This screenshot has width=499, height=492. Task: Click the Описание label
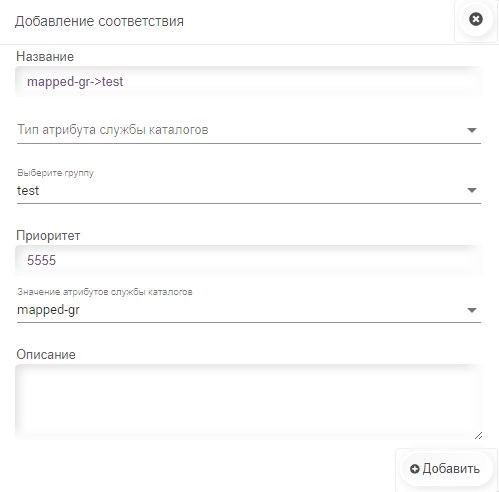point(46,354)
